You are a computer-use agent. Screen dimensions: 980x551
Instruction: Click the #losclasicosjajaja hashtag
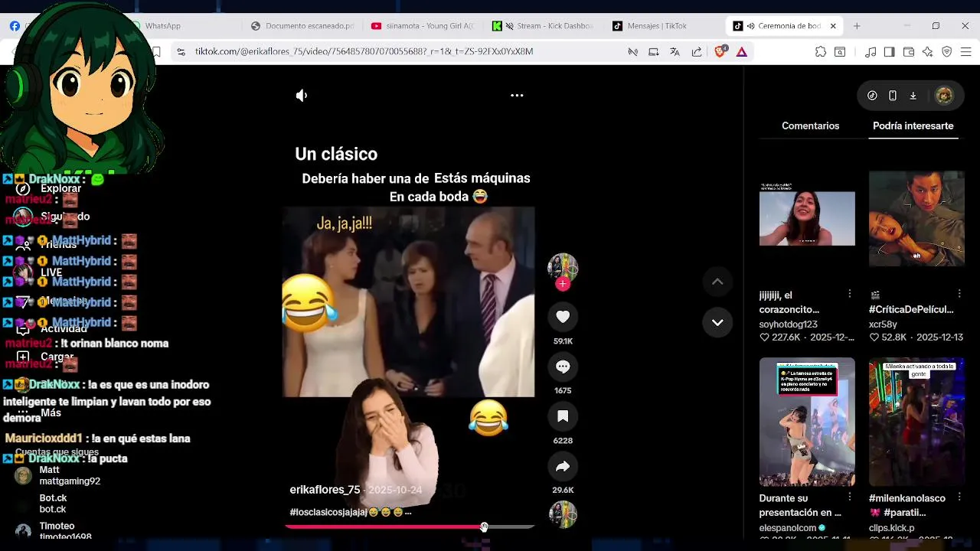coord(328,512)
